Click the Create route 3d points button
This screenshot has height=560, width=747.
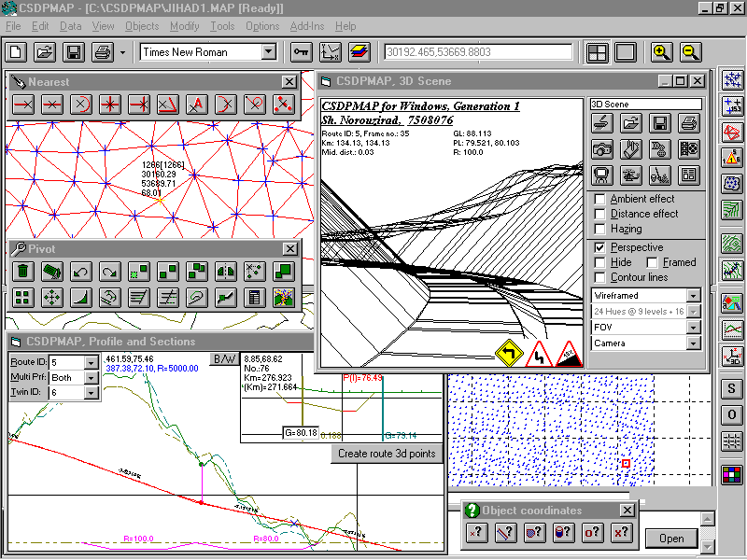point(387,454)
